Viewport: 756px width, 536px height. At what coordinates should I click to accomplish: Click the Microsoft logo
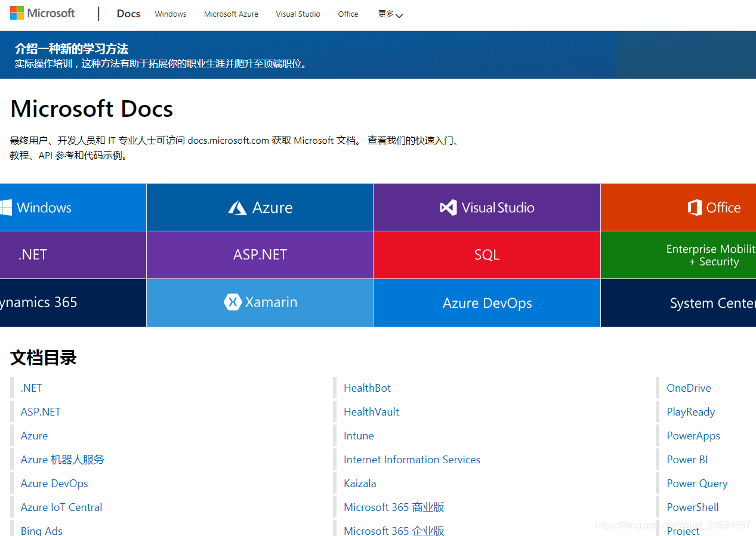click(42, 13)
